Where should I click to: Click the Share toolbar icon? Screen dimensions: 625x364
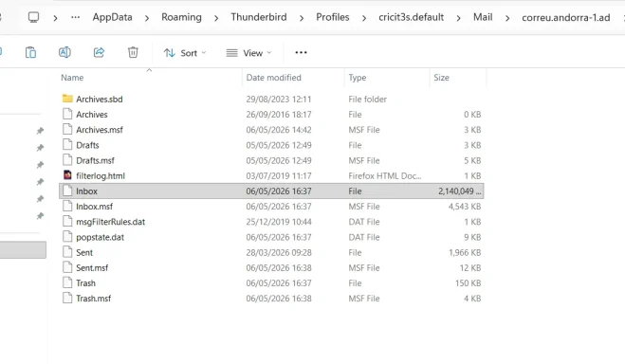99,52
